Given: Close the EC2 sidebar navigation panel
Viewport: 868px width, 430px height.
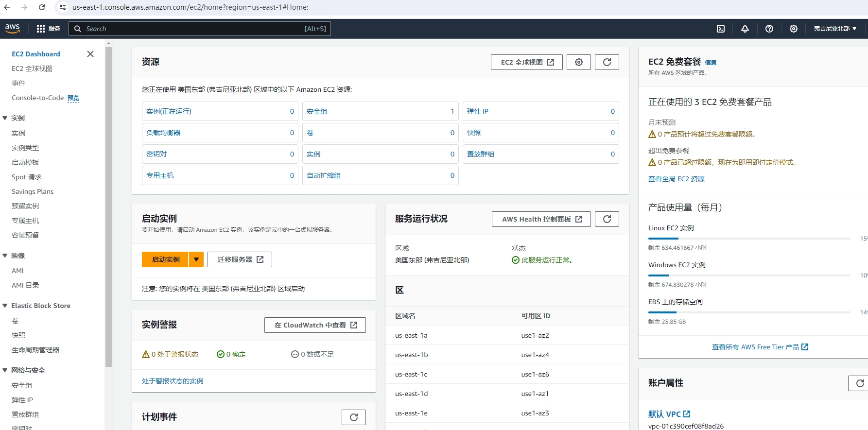Looking at the screenshot, I should pos(90,54).
